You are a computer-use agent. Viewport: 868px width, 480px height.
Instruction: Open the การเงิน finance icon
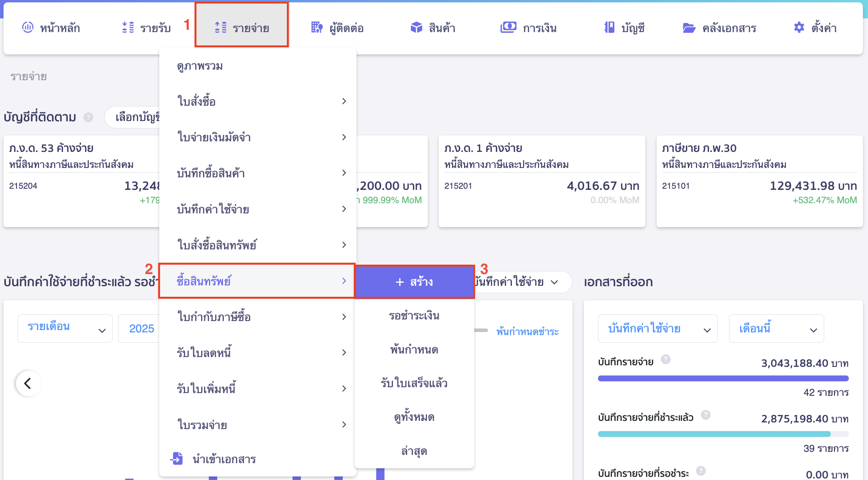coord(508,27)
